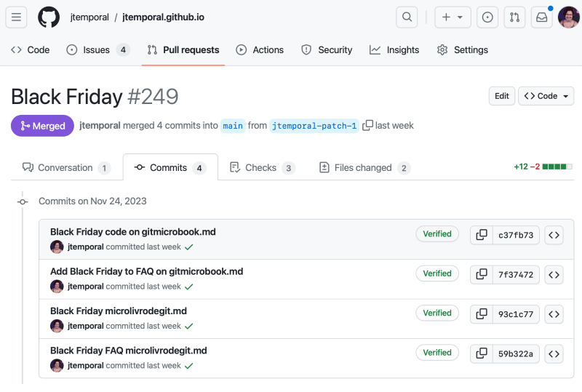Open the main base branch link
This screenshot has height=392, width=582.
click(x=233, y=126)
